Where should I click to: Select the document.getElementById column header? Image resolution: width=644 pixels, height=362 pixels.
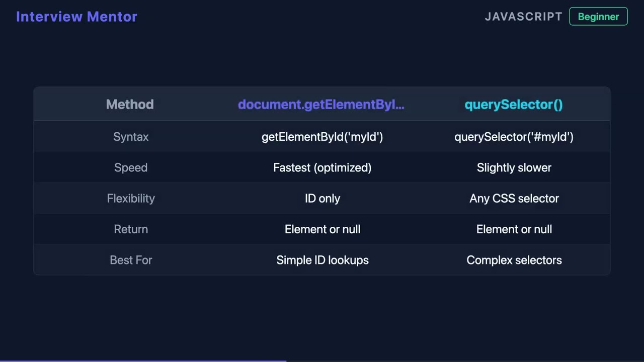tap(321, 104)
